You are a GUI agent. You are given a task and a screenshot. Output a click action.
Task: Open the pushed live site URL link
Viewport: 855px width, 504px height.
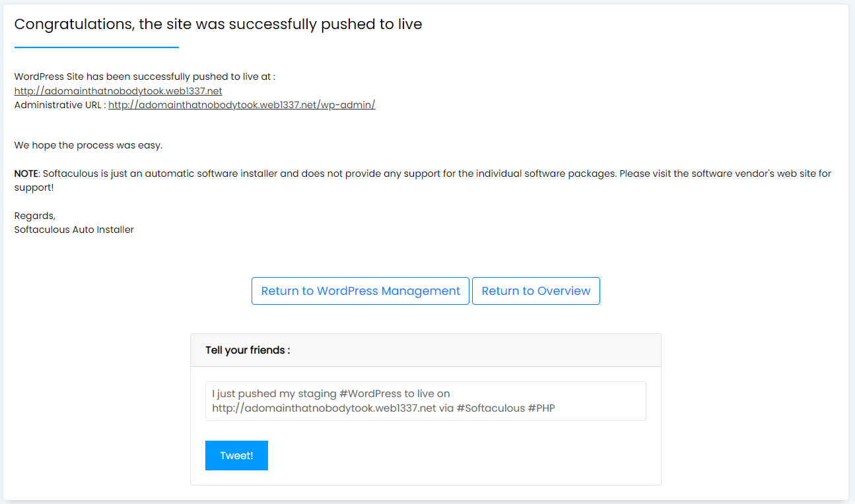pyautogui.click(x=118, y=91)
